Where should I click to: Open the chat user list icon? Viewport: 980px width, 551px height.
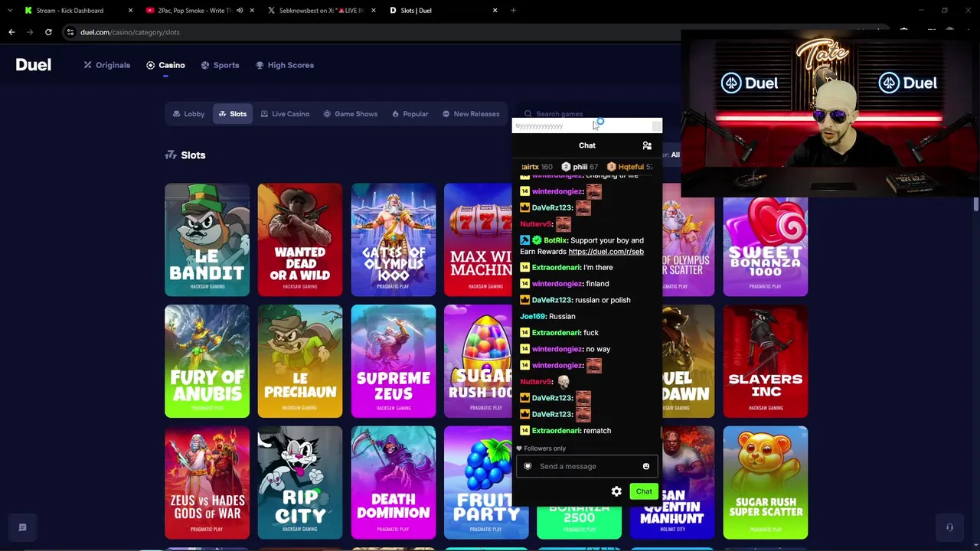[647, 145]
